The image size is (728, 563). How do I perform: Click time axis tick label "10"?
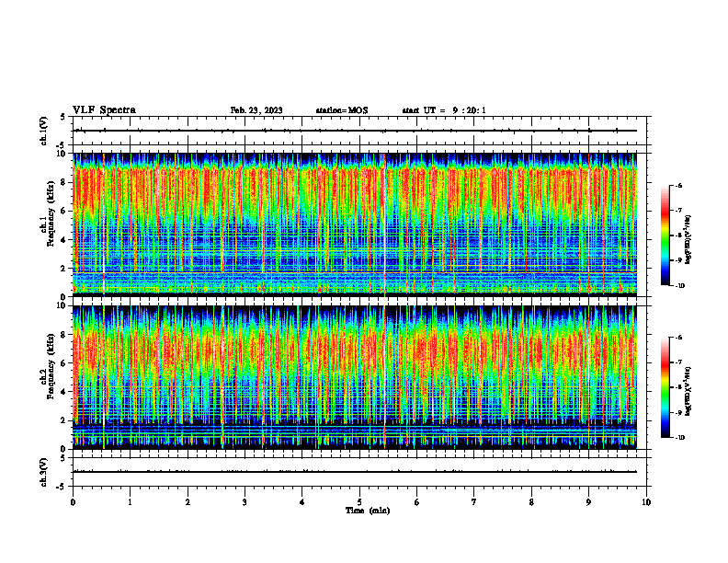click(646, 502)
